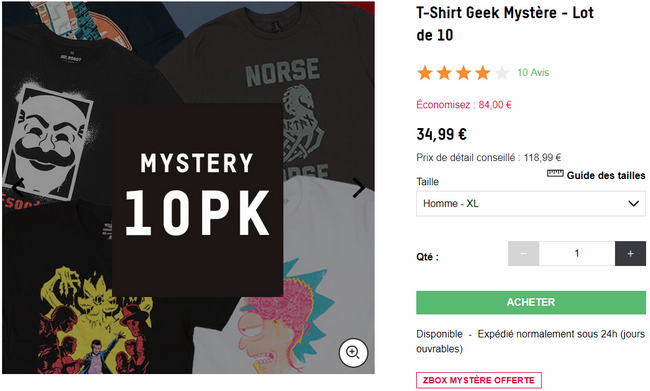Open the 10 Avis reviews link

(x=533, y=73)
